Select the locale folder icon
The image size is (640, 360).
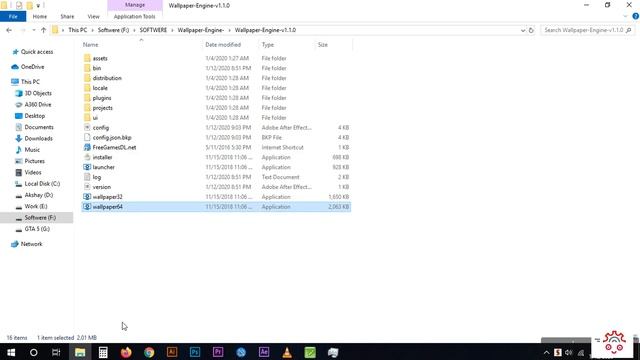pos(87,88)
